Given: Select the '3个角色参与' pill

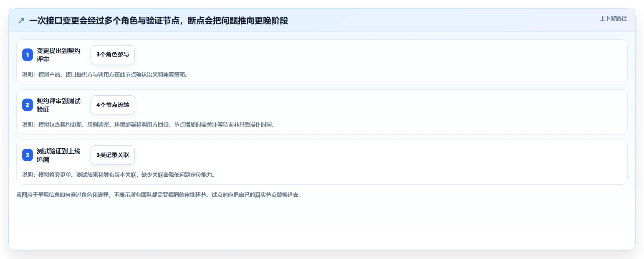Looking at the screenshot, I should point(113,55).
